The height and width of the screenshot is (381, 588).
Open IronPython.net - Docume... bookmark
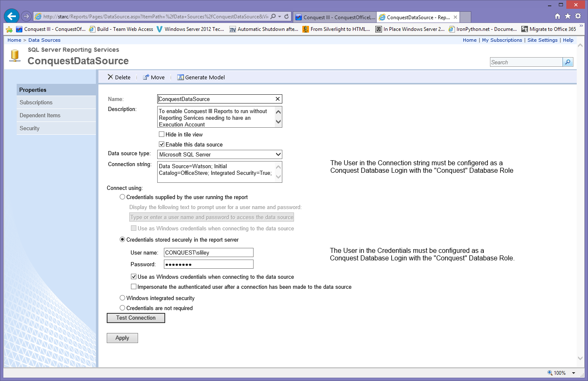[482, 29]
